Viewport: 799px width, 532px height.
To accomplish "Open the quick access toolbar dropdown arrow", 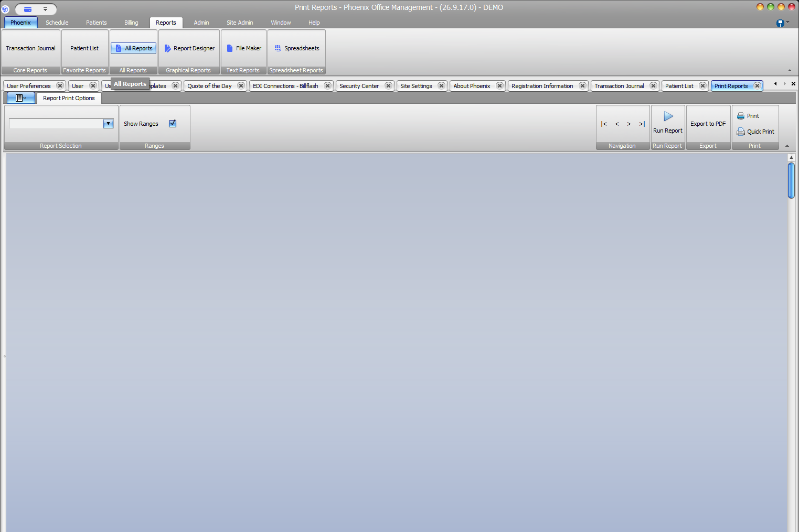I will tap(45, 9).
